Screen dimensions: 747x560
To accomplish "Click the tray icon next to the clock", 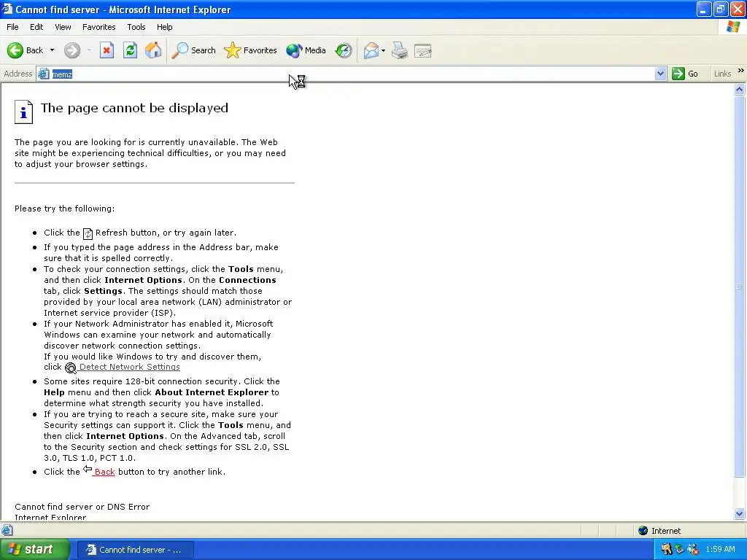I will tap(693, 550).
